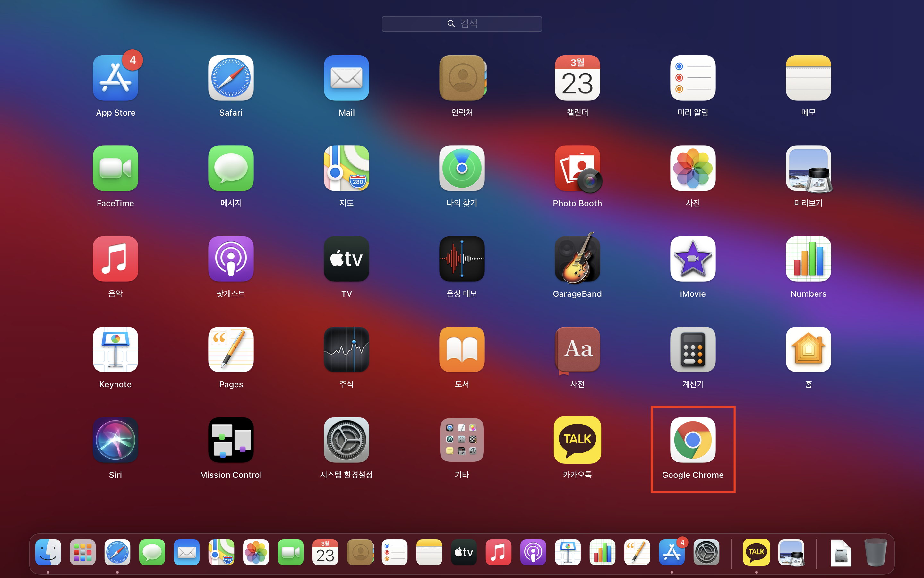
Task: Launch Keynote from Launchpad grid
Action: pyautogui.click(x=115, y=349)
